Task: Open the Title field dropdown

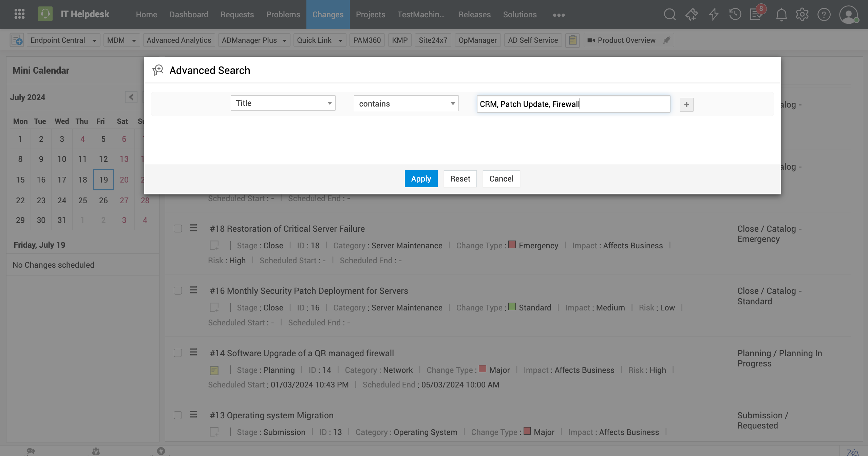Action: [x=283, y=103]
